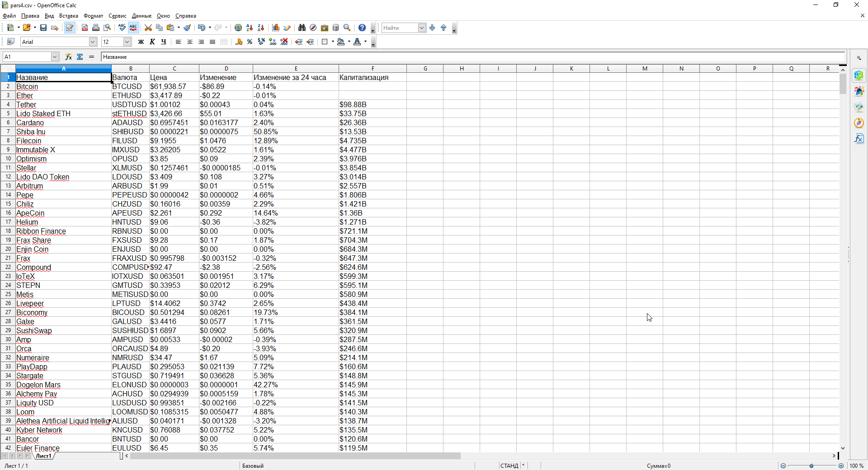Open the Function Wizard
Image resolution: width=868 pixels, height=470 pixels.
tap(68, 56)
